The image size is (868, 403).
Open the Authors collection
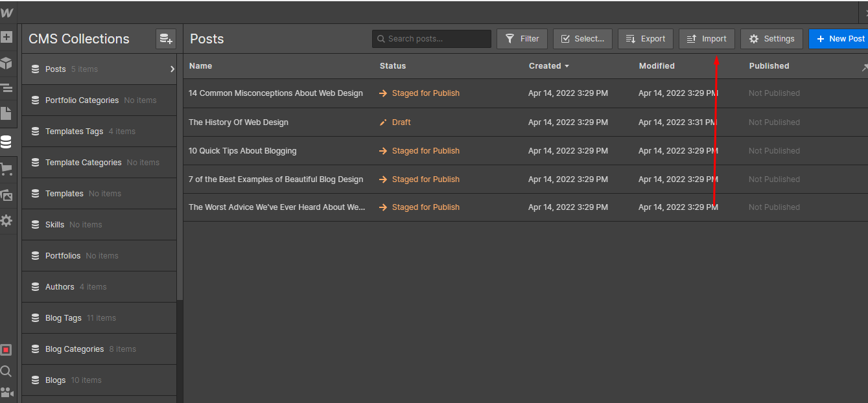60,287
